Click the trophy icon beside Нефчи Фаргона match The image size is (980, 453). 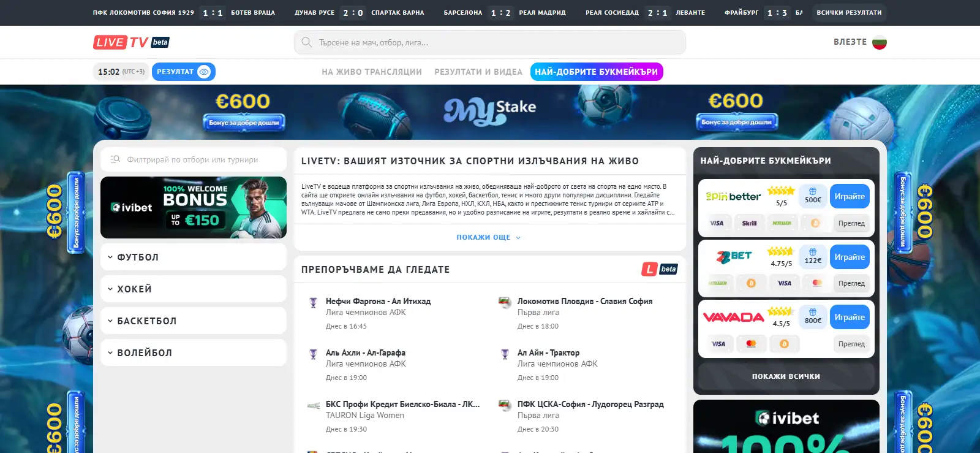pos(313,302)
